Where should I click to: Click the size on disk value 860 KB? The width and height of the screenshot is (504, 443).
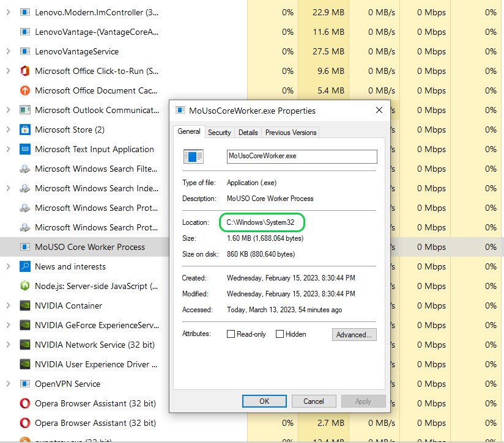pos(261,254)
